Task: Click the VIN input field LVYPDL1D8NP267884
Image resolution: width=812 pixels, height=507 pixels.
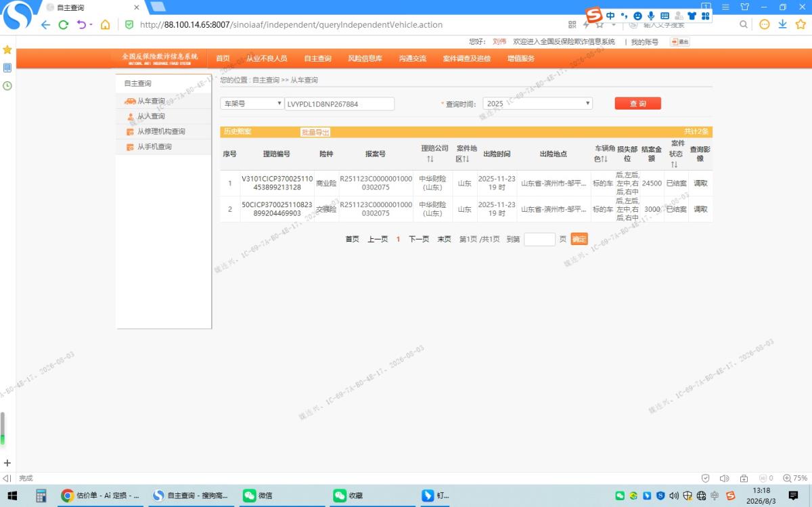Action: pyautogui.click(x=340, y=104)
